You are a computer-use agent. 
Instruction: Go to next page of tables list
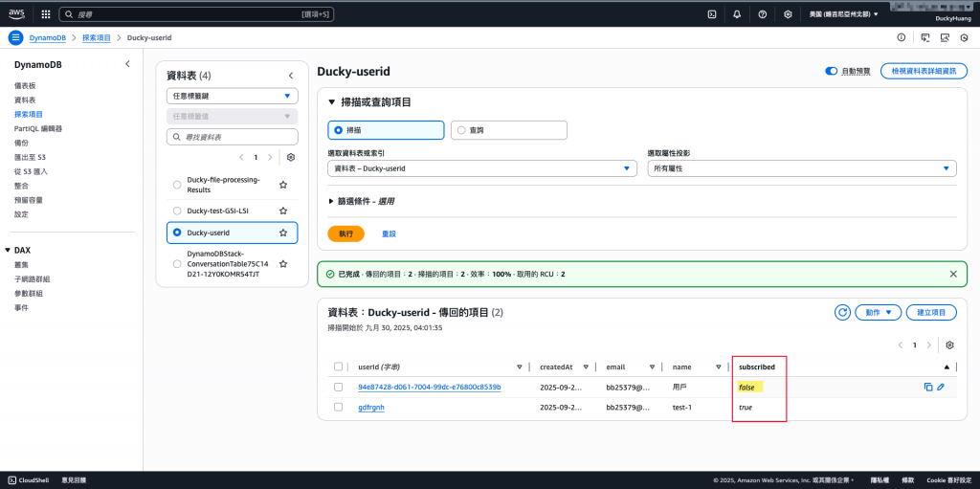(270, 158)
